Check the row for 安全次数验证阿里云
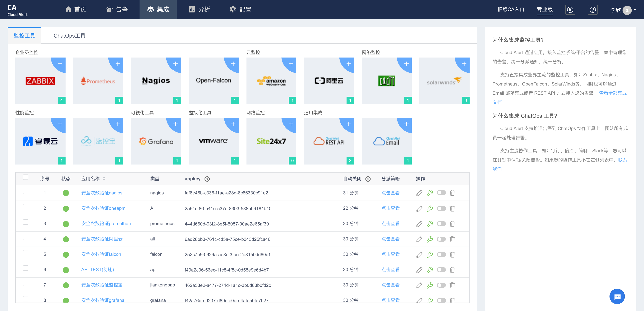 25,238
